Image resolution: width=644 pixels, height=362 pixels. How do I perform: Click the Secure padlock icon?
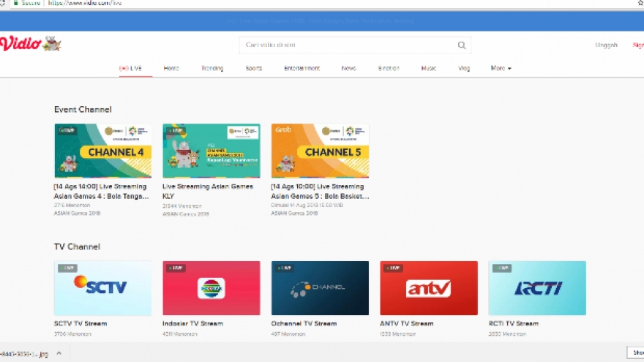click(x=16, y=3)
